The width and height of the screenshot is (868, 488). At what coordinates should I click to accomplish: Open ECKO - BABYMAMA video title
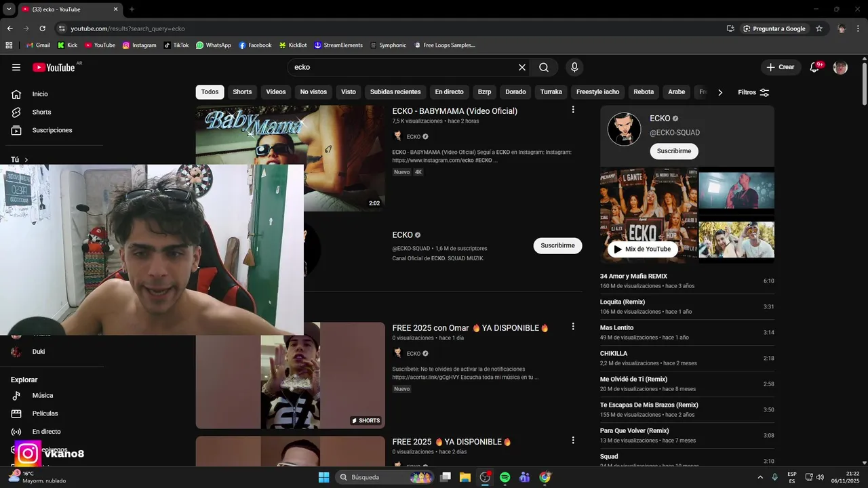pyautogui.click(x=454, y=110)
